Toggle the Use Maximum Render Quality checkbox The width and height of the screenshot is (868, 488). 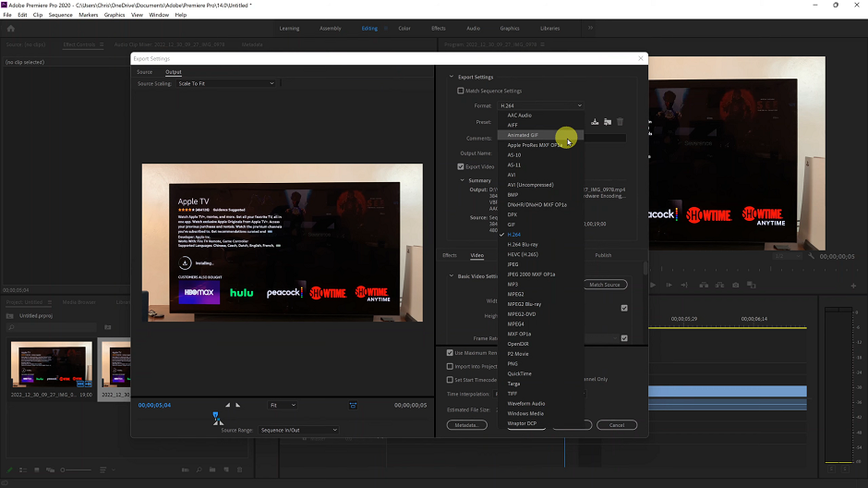(450, 353)
